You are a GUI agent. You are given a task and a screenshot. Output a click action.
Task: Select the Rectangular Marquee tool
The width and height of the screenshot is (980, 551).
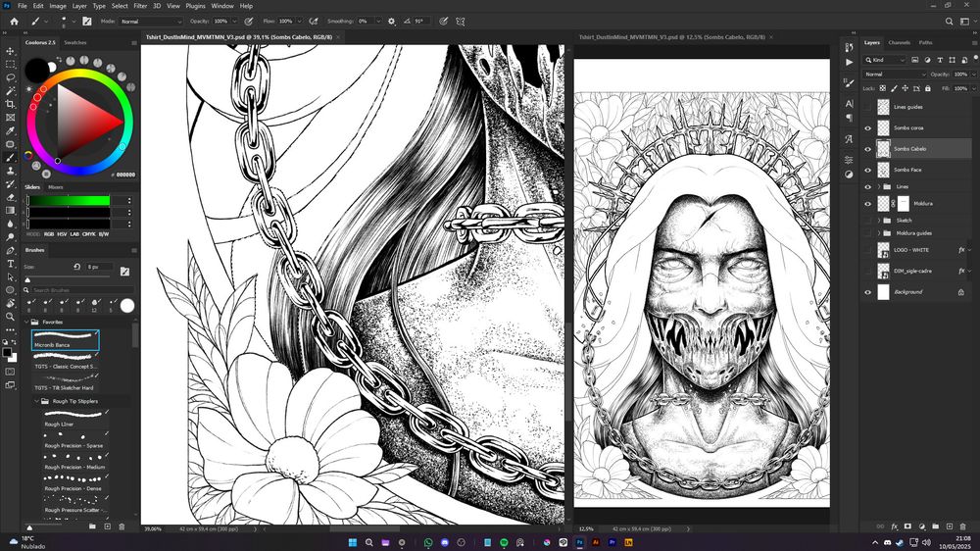(x=10, y=65)
